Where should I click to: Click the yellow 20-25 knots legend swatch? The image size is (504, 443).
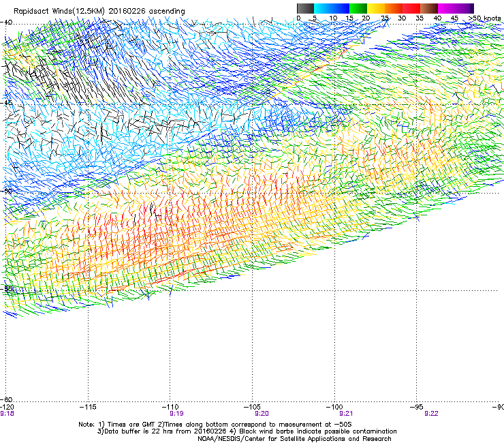coord(376,8)
